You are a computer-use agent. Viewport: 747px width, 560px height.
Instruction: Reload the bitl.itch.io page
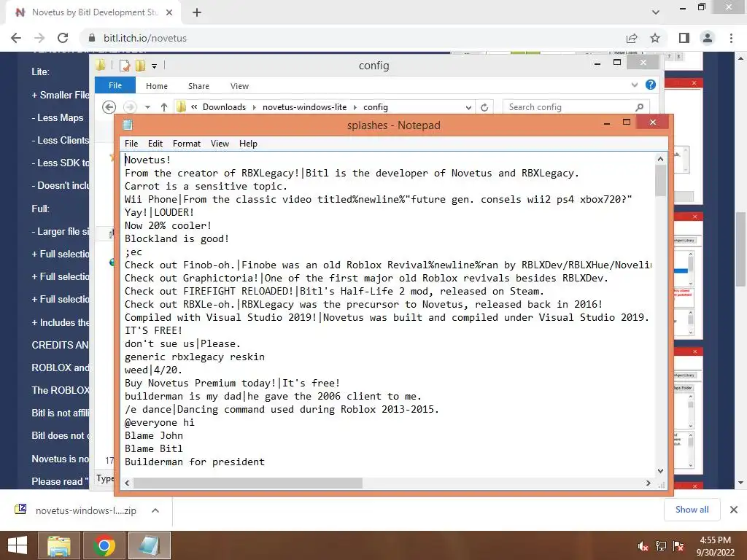(63, 38)
